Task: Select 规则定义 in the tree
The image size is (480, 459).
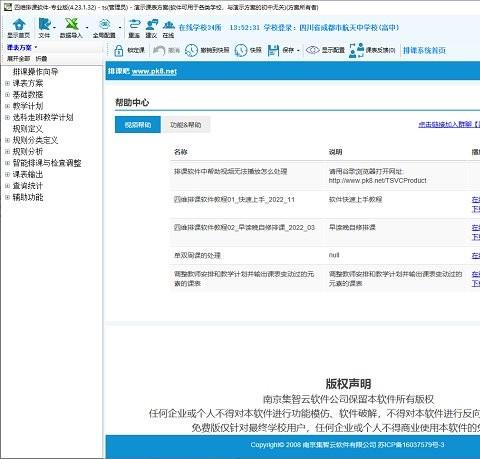Action: [x=28, y=129]
